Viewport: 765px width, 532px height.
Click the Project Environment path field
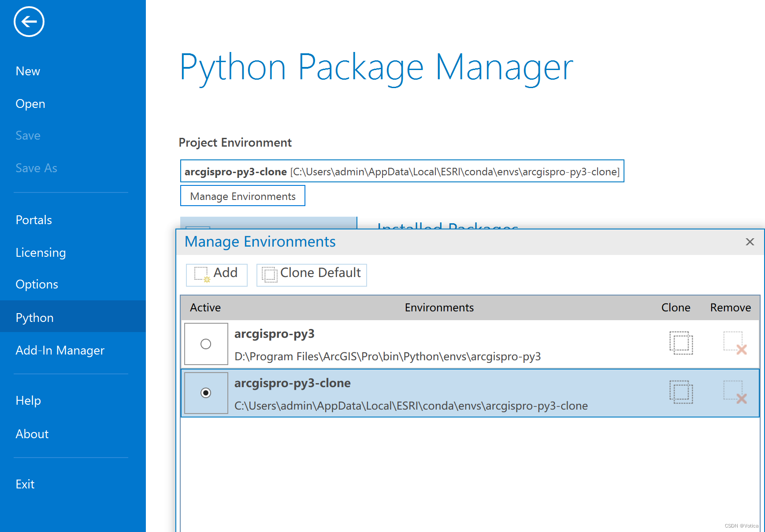pyautogui.click(x=402, y=171)
